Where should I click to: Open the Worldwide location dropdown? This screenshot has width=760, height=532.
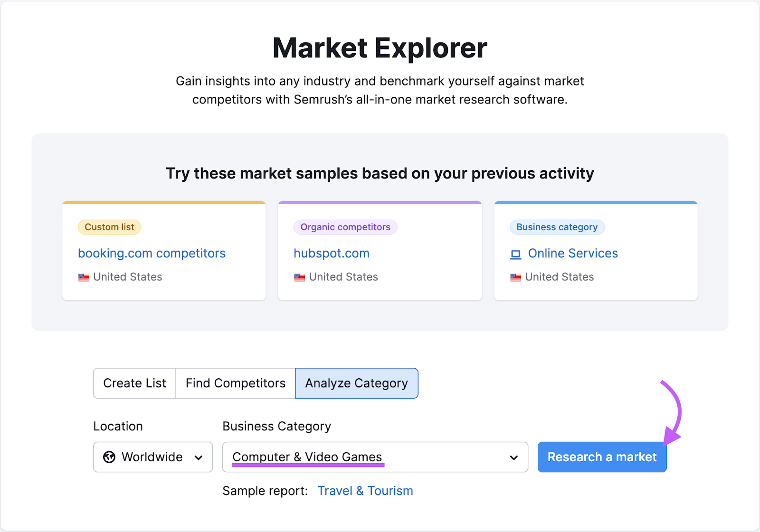(x=153, y=457)
